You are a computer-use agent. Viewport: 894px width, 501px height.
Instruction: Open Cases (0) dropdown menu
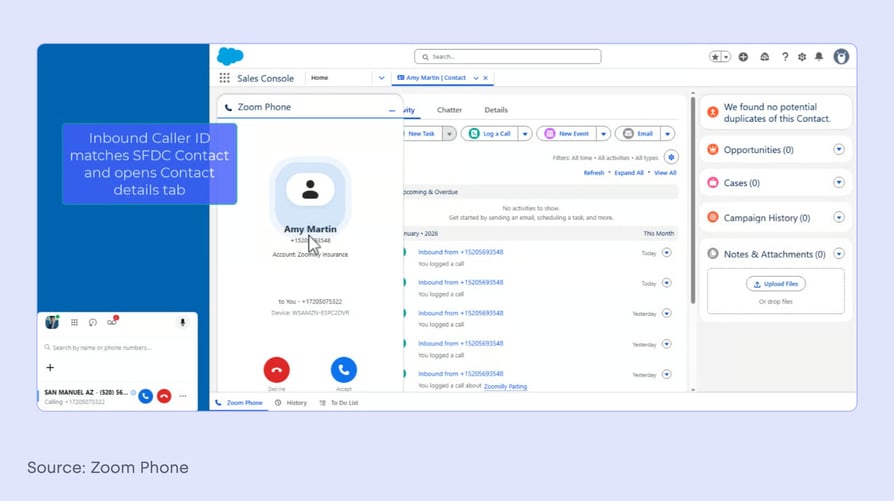(x=839, y=182)
